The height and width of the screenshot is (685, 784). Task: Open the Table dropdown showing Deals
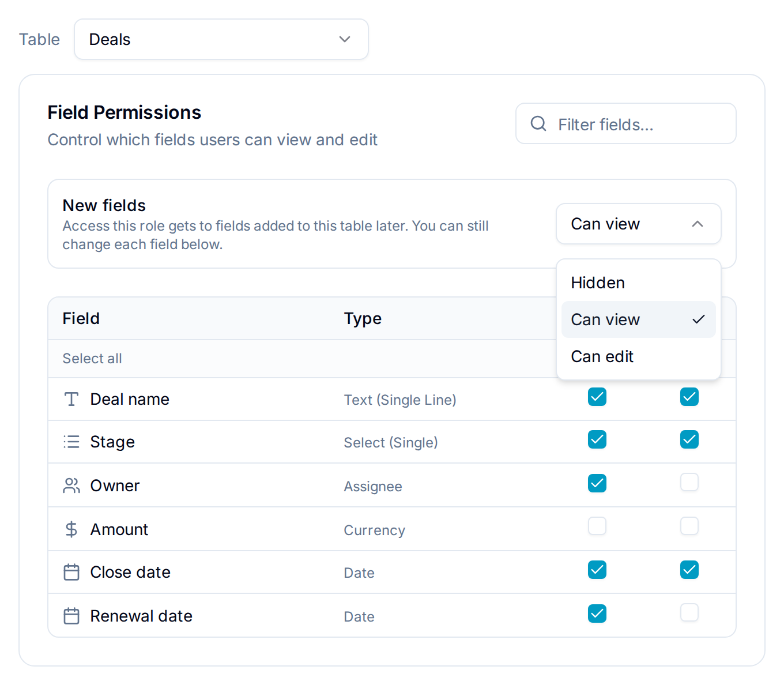click(221, 39)
